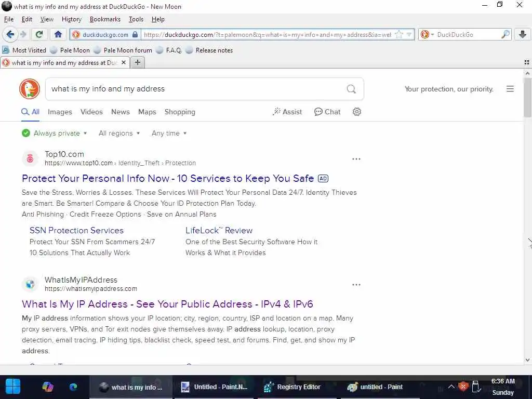
Task: Open the browser home page icon
Action: [58, 34]
